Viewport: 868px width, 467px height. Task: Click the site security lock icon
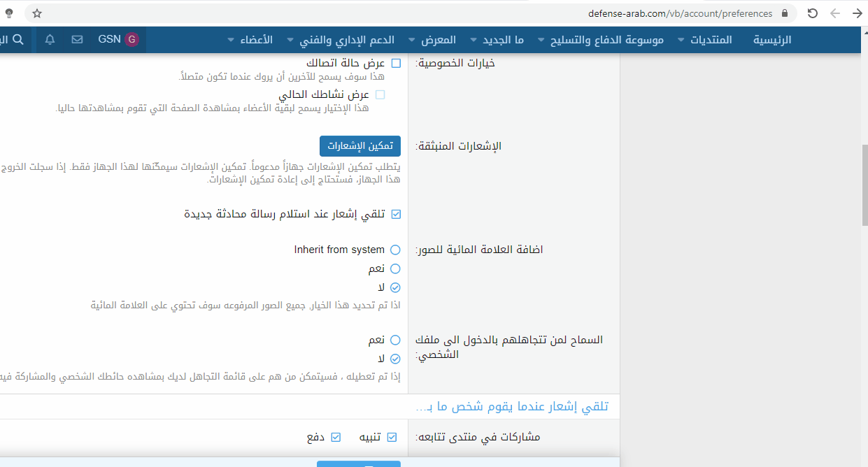[x=784, y=13]
